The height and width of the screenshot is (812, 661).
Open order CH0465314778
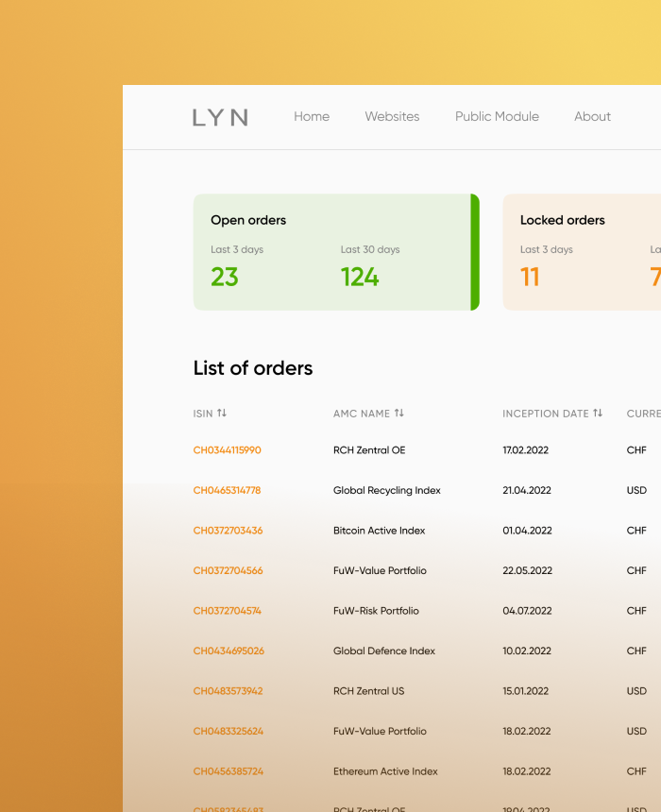click(227, 490)
